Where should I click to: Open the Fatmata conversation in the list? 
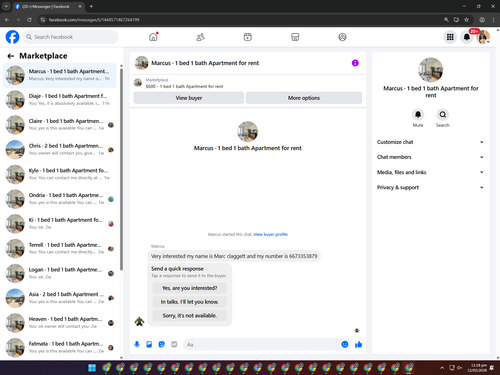point(60,347)
